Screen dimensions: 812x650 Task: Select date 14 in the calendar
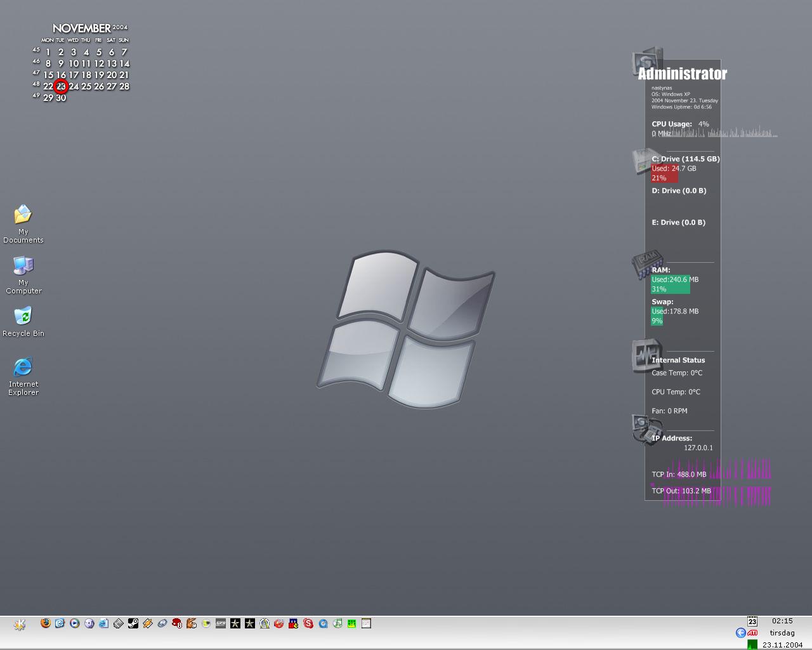click(x=124, y=63)
